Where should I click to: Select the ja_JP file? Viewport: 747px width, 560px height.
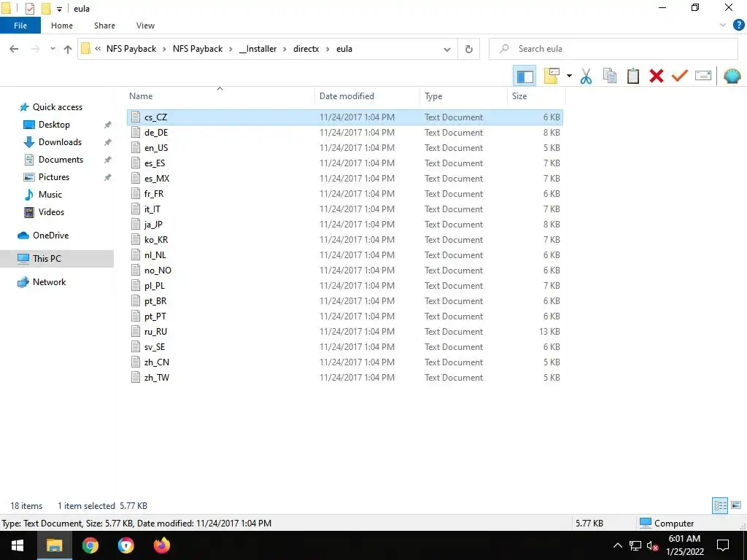(345, 225)
